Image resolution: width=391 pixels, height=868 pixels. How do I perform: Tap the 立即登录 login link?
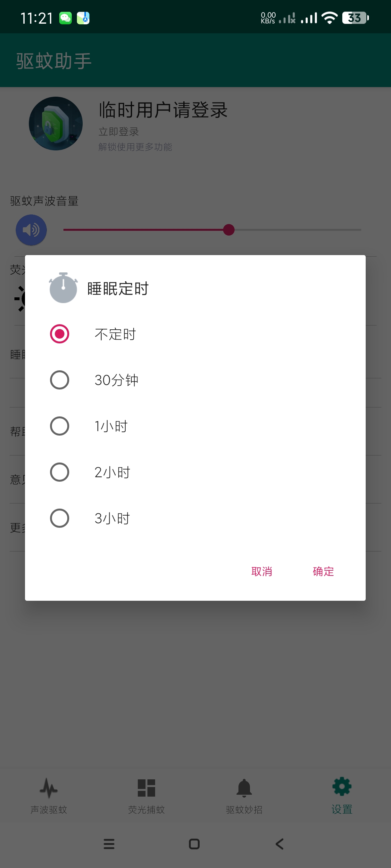[119, 132]
